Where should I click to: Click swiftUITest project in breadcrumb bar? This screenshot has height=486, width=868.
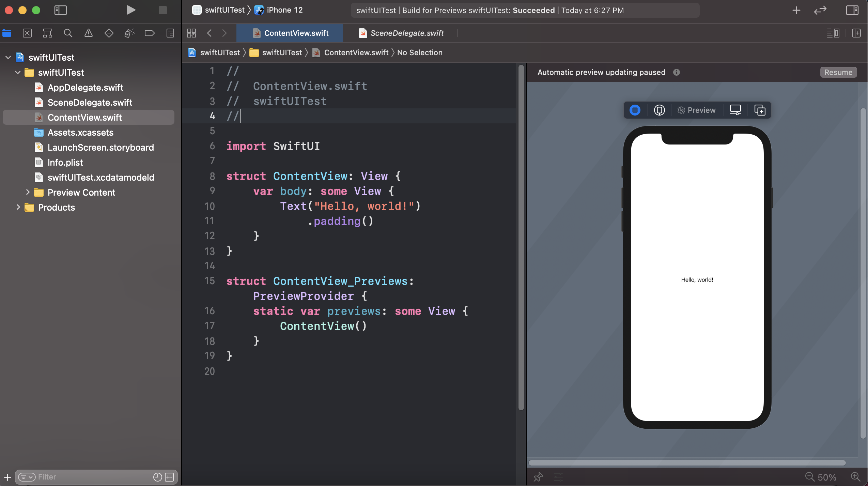click(214, 52)
